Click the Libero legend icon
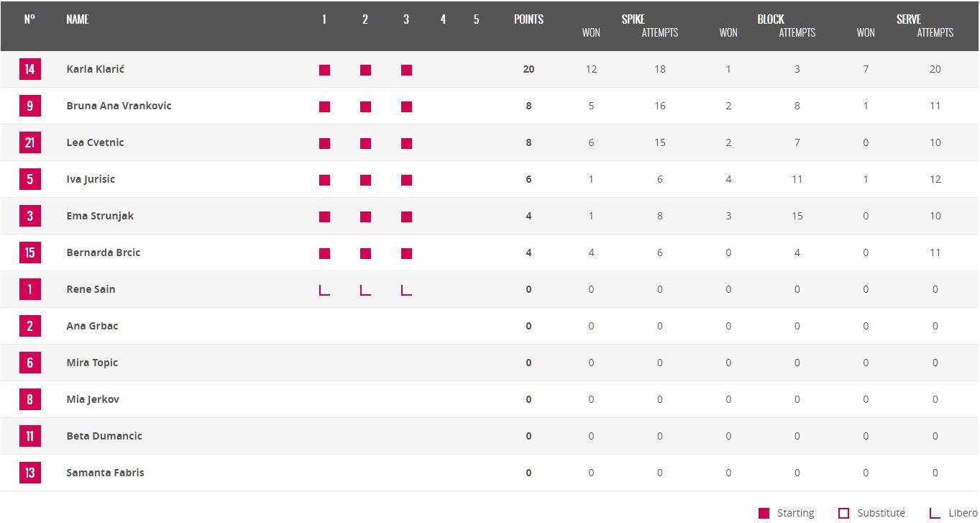The width and height of the screenshot is (980, 523). [x=935, y=513]
